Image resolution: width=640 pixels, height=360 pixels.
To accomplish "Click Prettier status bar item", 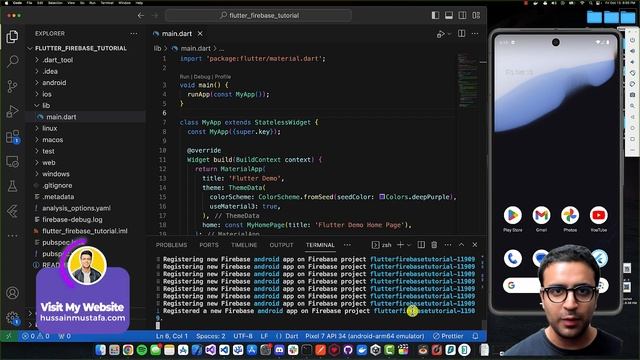I will point(448,336).
